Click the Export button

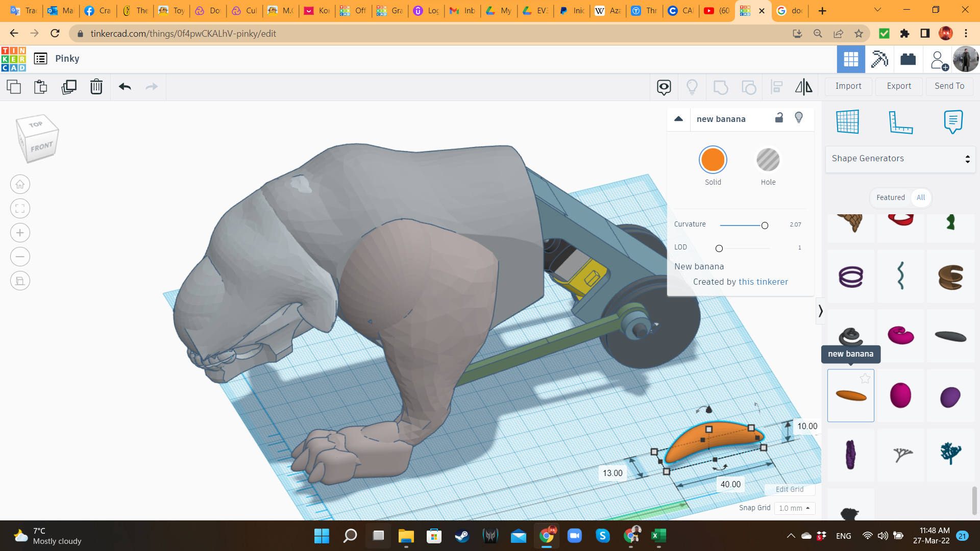point(898,86)
